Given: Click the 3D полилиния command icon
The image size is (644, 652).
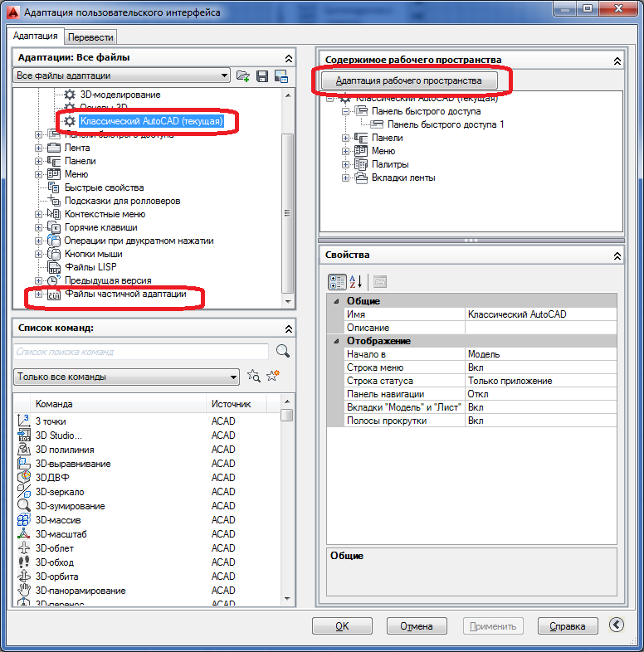Looking at the screenshot, I should pos(24,450).
